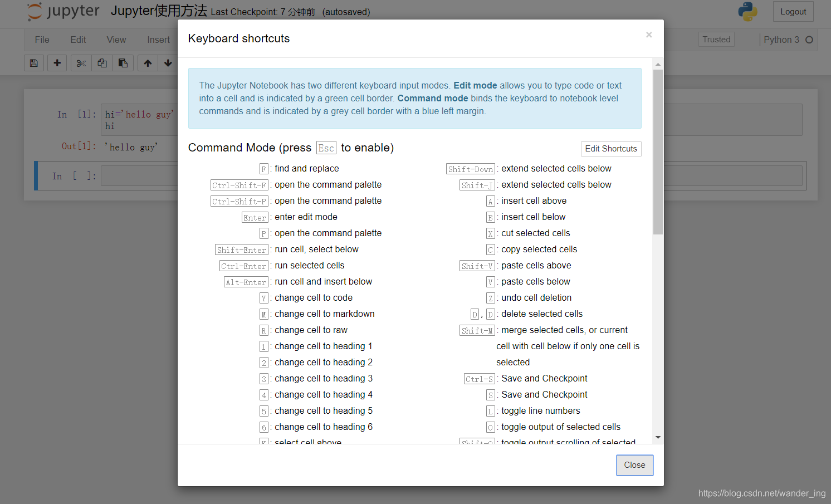This screenshot has height=504, width=831.
Task: Click 'change cell to code' text
Action: [x=314, y=297]
